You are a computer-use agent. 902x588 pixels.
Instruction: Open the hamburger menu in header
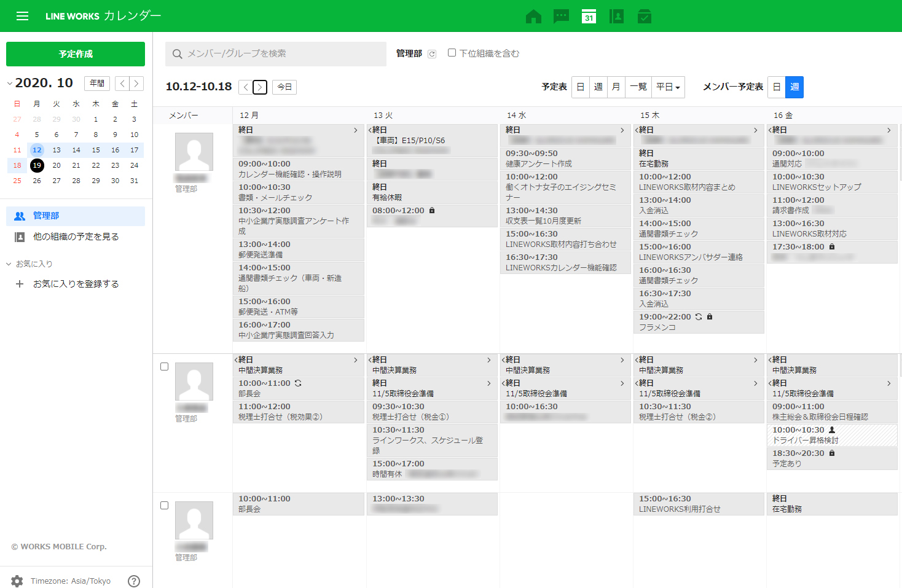pos(22,16)
